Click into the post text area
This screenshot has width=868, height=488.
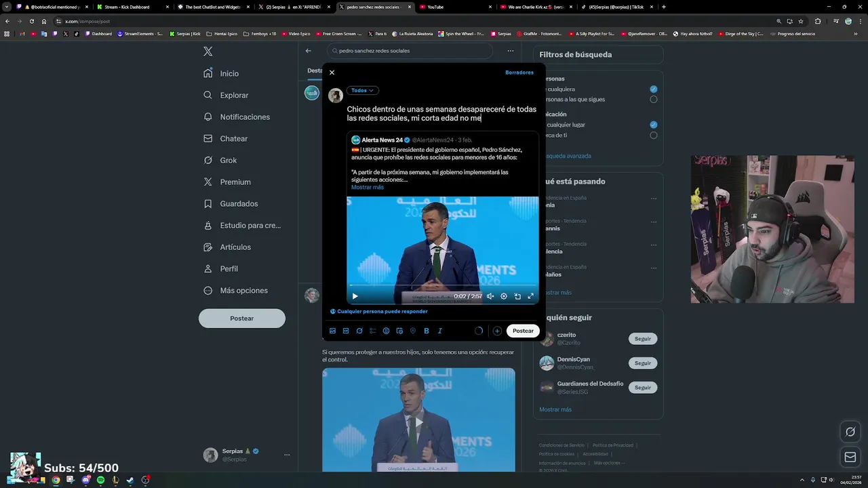(441, 113)
